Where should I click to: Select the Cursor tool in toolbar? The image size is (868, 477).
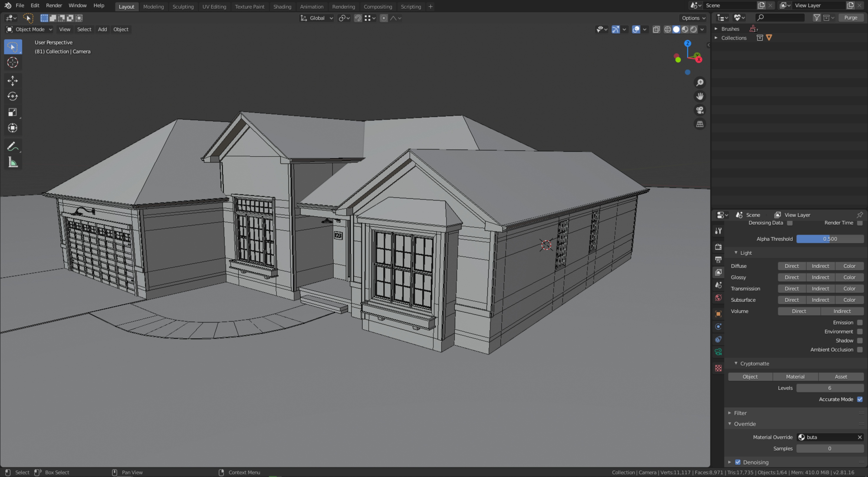click(13, 62)
